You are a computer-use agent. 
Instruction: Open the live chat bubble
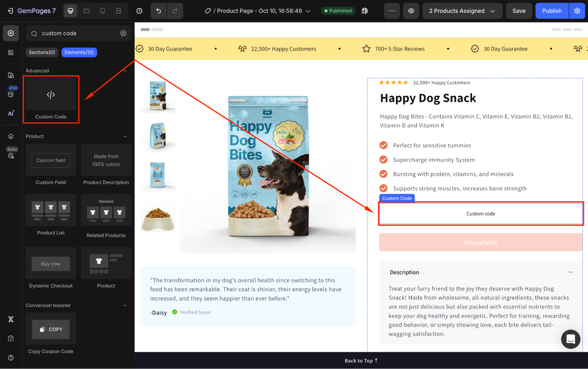click(570, 339)
